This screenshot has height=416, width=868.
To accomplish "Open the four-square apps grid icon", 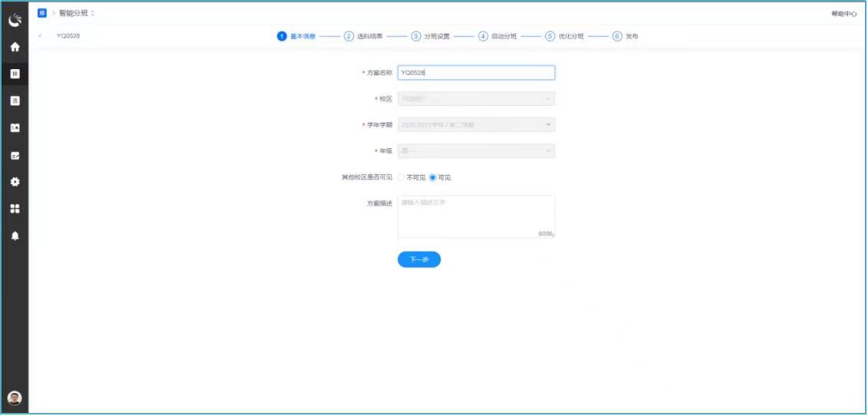I will 15,209.
